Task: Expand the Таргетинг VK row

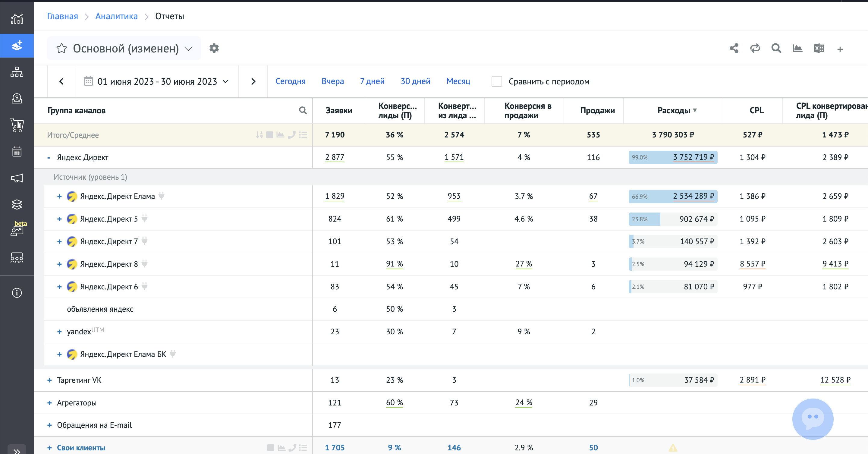Action: [x=49, y=380]
